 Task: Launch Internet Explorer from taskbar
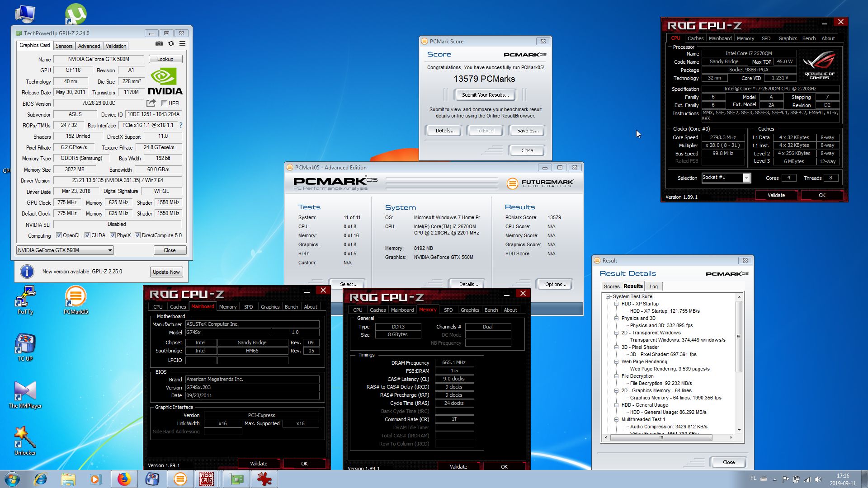pyautogui.click(x=41, y=479)
